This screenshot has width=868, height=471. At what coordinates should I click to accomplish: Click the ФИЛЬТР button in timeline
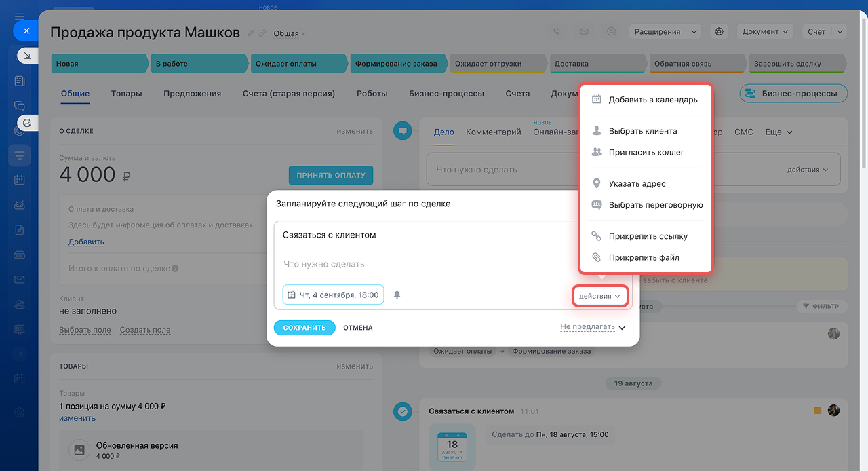click(x=821, y=307)
